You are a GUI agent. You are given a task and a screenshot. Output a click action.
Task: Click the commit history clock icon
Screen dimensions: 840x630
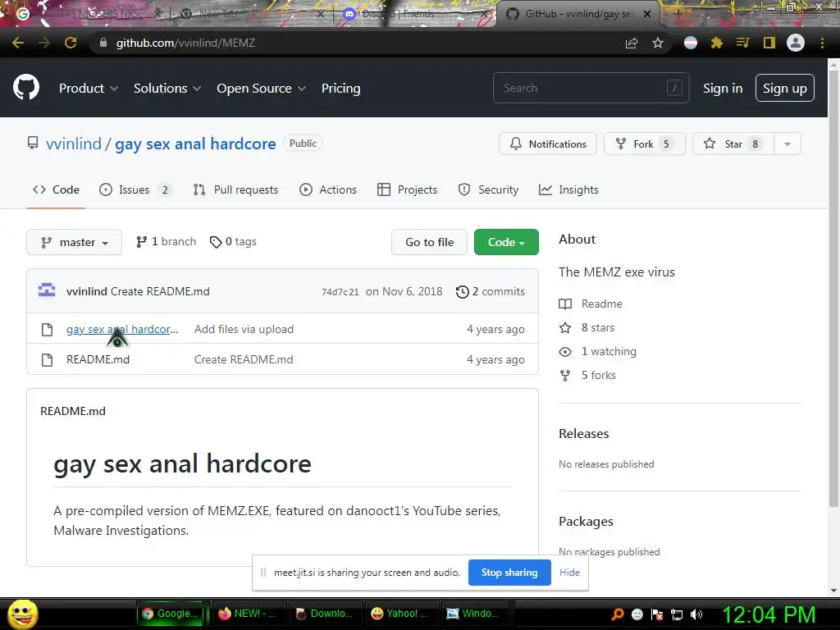[463, 292]
